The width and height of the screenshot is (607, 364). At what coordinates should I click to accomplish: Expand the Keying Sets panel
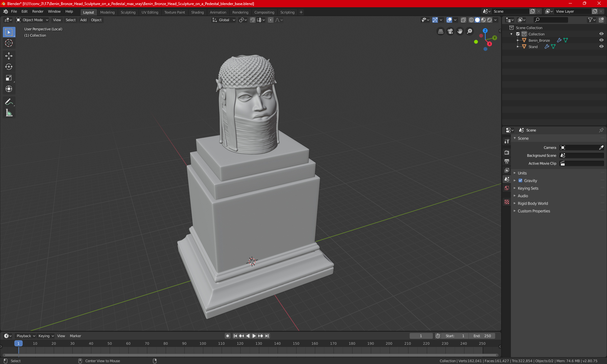click(528, 188)
